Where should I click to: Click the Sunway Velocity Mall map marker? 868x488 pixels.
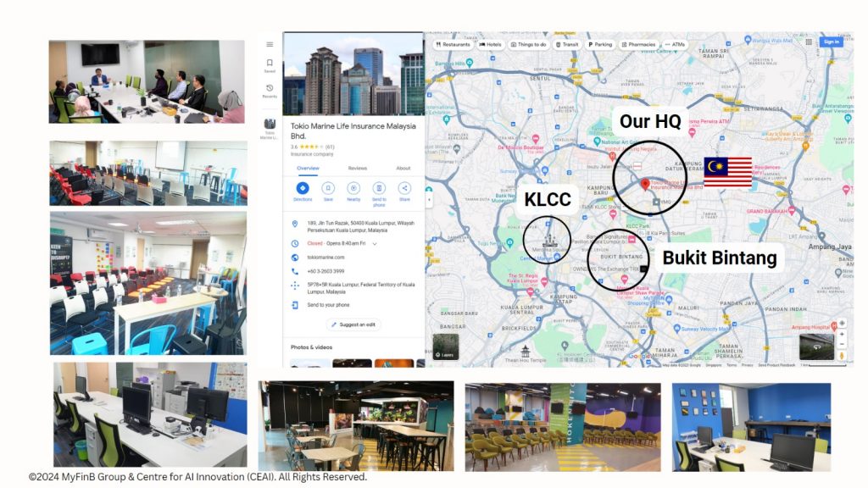click(677, 329)
